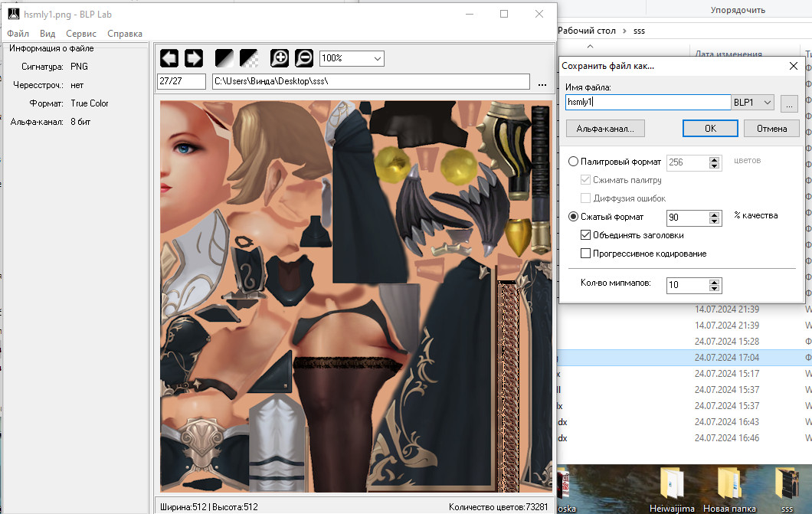This screenshot has width=812, height=514.
Task: Cancel saving with Отмена
Action: coord(771,129)
